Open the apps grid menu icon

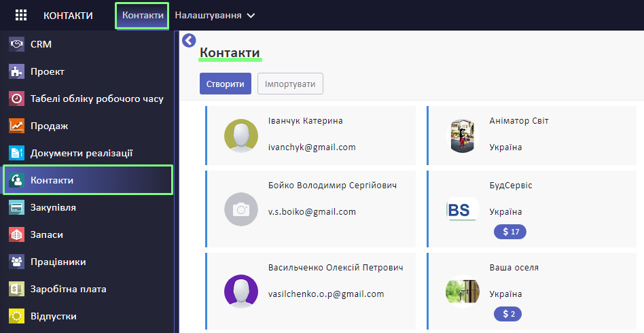coord(20,15)
